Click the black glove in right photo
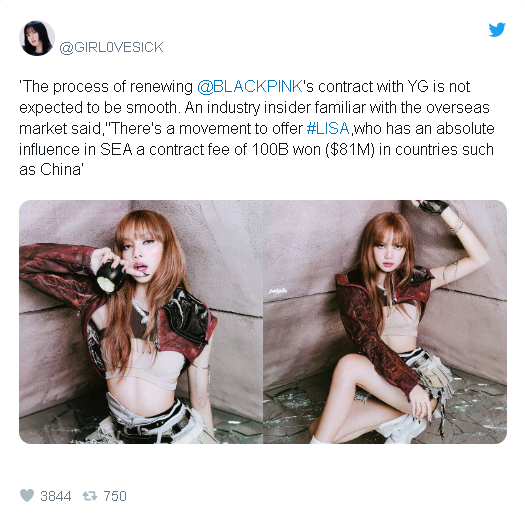The height and width of the screenshot is (526, 525). tap(433, 206)
